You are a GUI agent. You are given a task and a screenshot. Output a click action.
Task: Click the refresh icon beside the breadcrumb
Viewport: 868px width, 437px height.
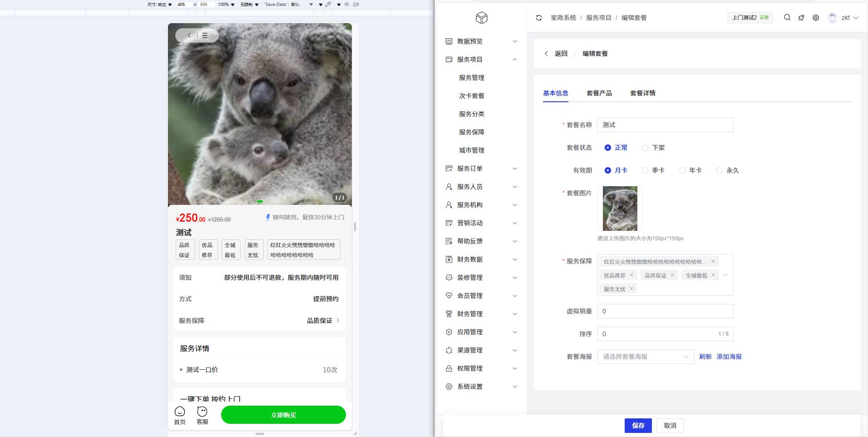pos(539,18)
